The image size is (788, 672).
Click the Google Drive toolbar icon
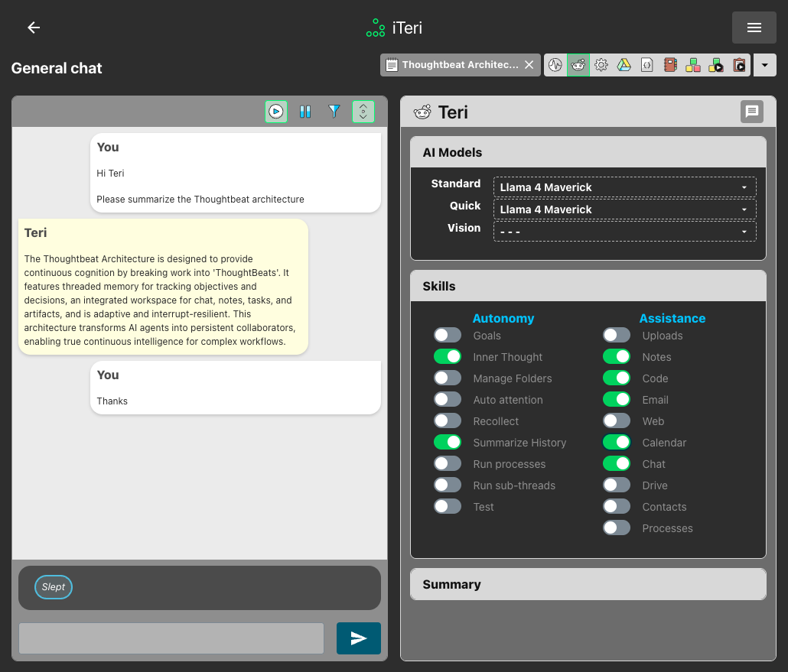click(624, 65)
